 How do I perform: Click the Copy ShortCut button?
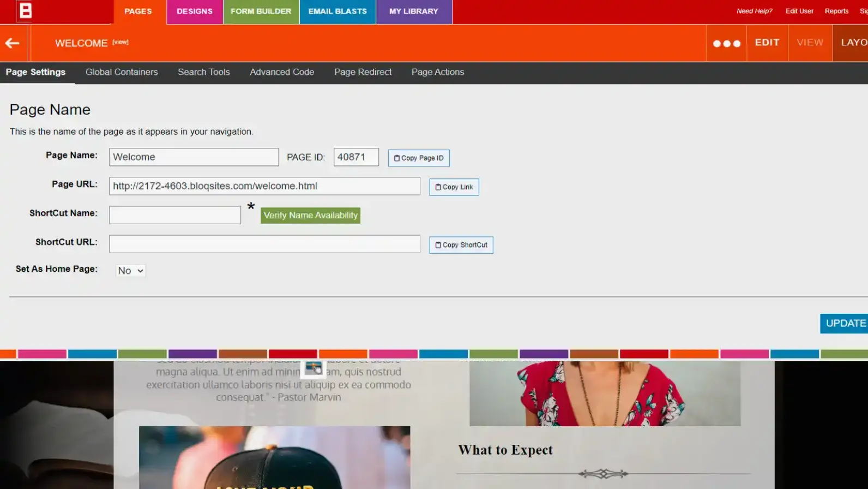[461, 245]
